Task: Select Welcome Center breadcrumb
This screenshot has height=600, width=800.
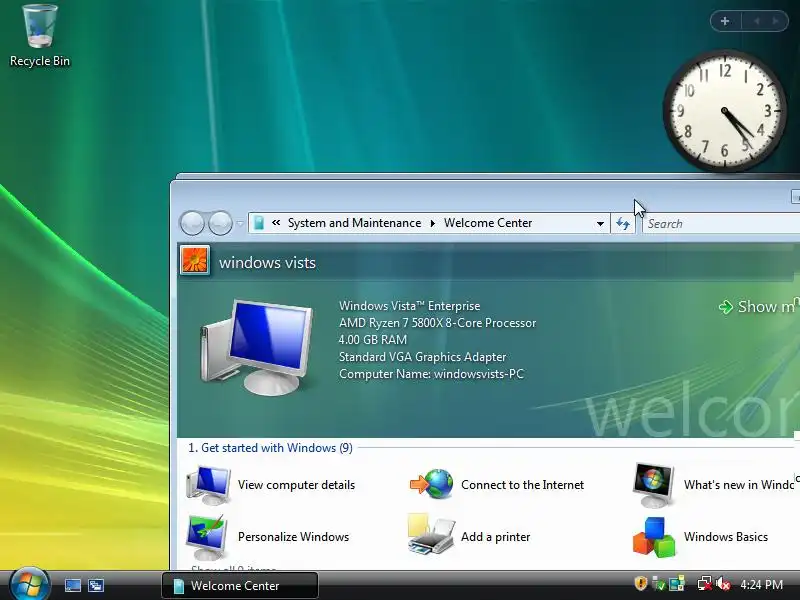Action: [x=488, y=223]
